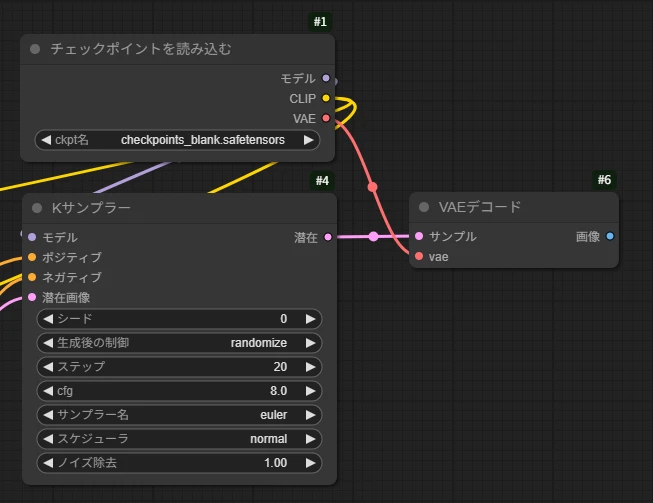Viewport: 653px width, 503px height.
Task: Open the ckpt名 checkpoint selector dropdown
Action: click(x=178, y=140)
